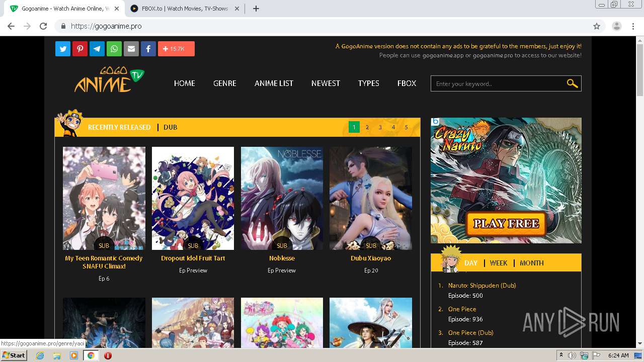Click the Action Center flag tray icon
Screen dimensions: 644x362
pyautogui.click(x=596, y=355)
